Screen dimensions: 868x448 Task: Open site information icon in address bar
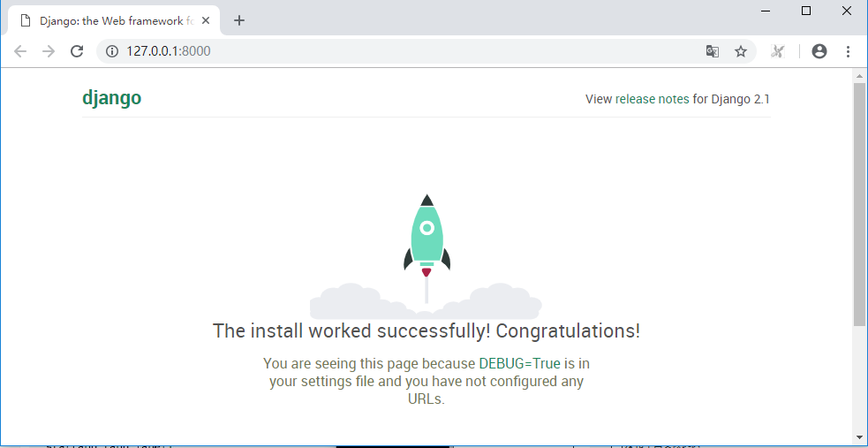[x=112, y=51]
